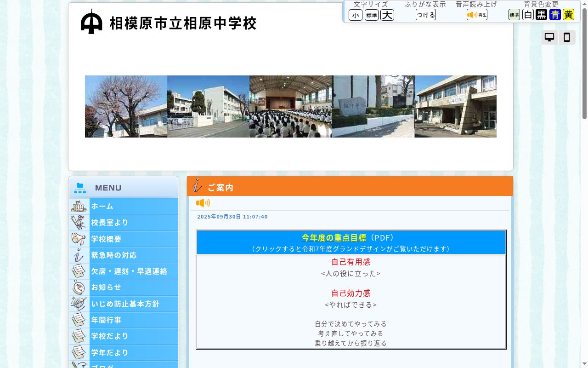Go to 欠席・遅刻・早退連絡 page
588x368 pixels.
tap(124, 271)
